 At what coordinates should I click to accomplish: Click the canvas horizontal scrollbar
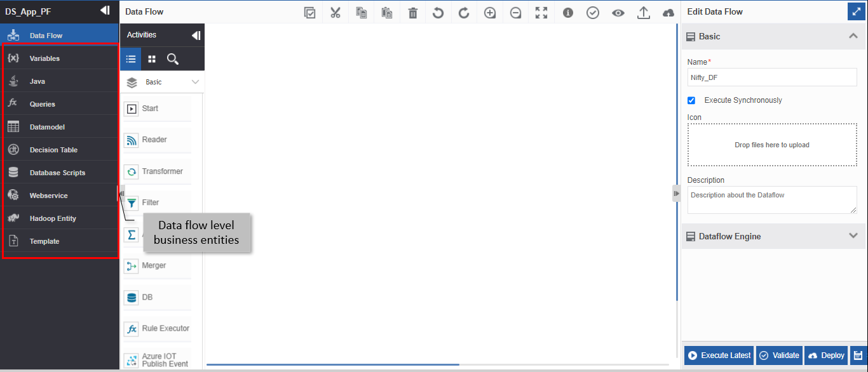(x=332, y=364)
